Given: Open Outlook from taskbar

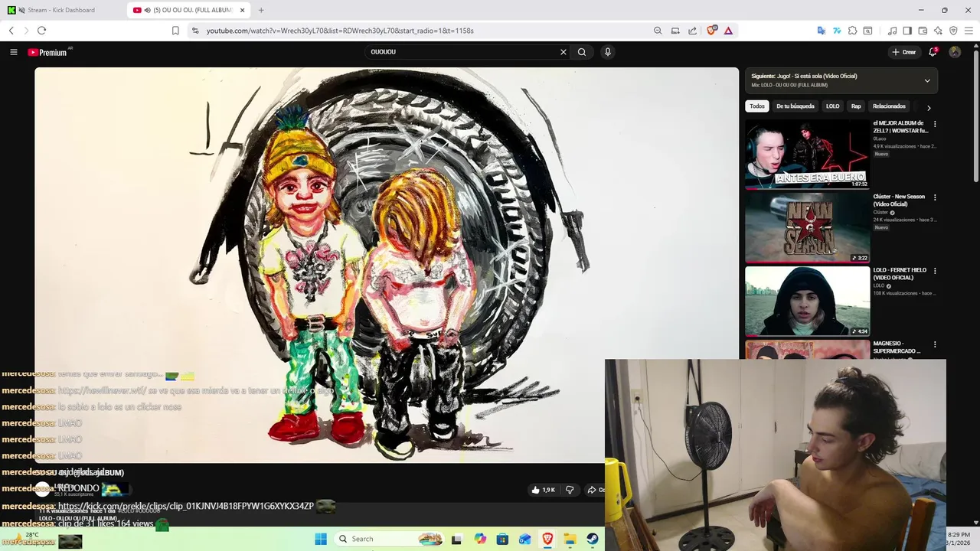Looking at the screenshot, I should 525,539.
